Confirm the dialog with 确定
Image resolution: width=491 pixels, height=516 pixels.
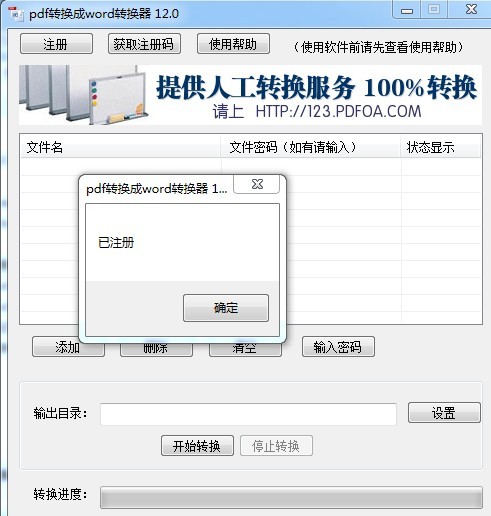(226, 308)
